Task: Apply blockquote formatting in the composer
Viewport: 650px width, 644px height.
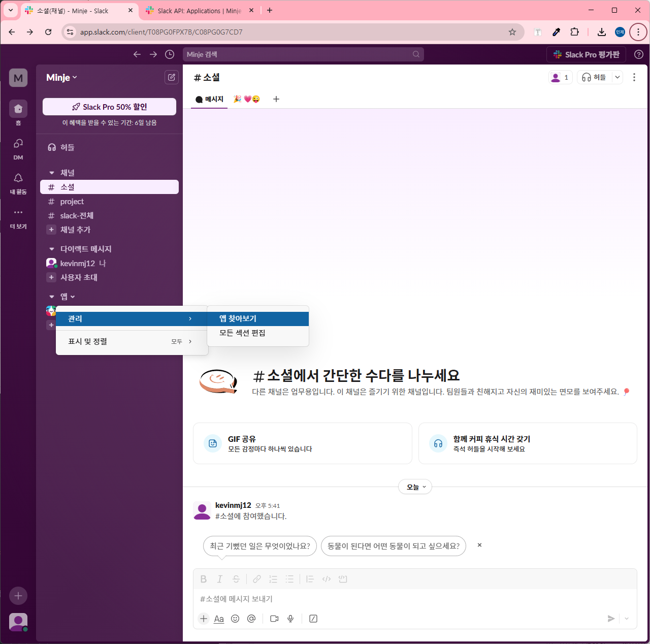Action: tap(310, 579)
